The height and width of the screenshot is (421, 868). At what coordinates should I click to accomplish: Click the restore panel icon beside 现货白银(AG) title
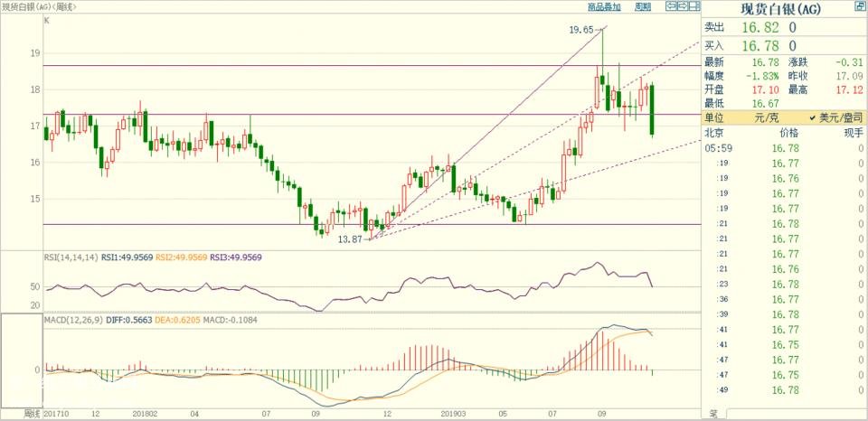859,7
